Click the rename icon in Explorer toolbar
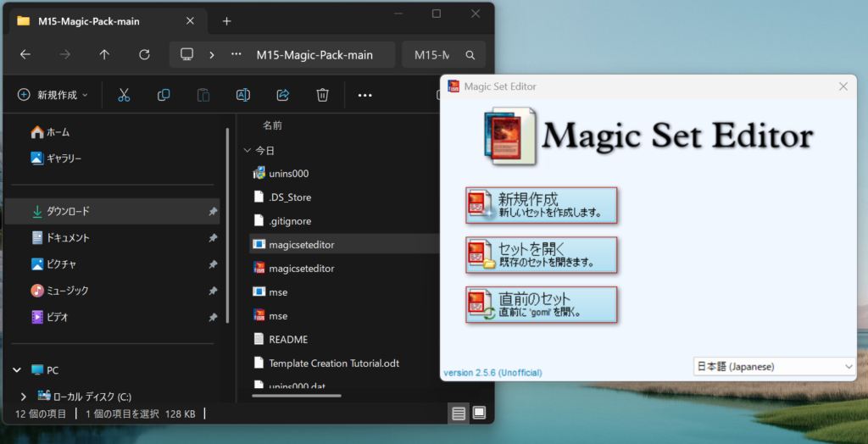868x444 pixels. 243,95
